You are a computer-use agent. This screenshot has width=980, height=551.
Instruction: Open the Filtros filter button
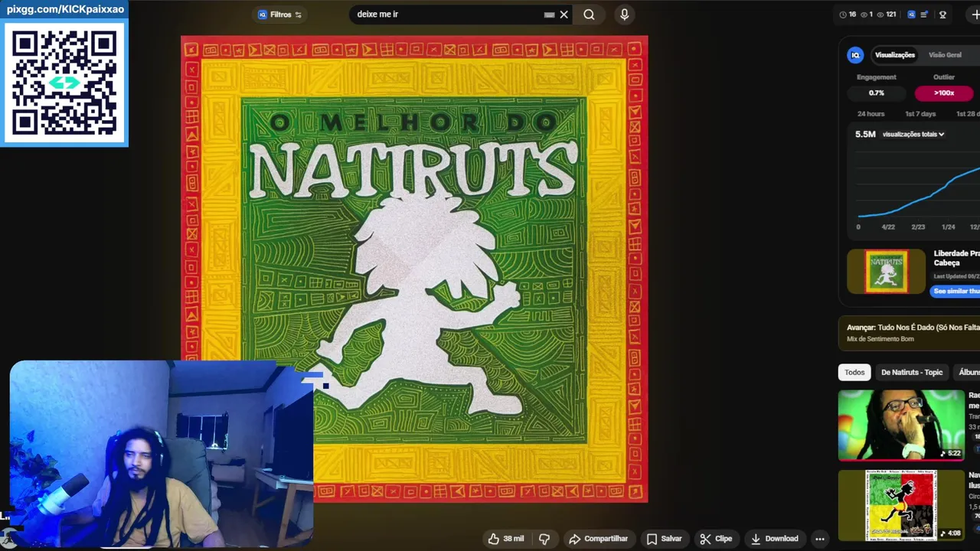click(x=279, y=15)
